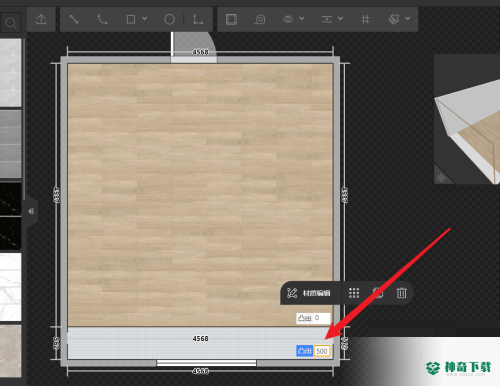Click the 500 protrusion value field
The image size is (500, 386).
[x=322, y=351]
